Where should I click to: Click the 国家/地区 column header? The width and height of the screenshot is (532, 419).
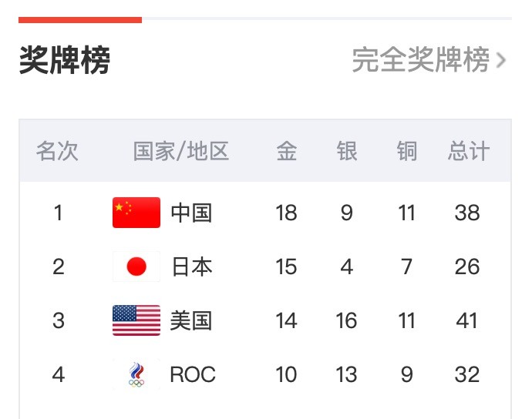pyautogui.click(x=181, y=151)
